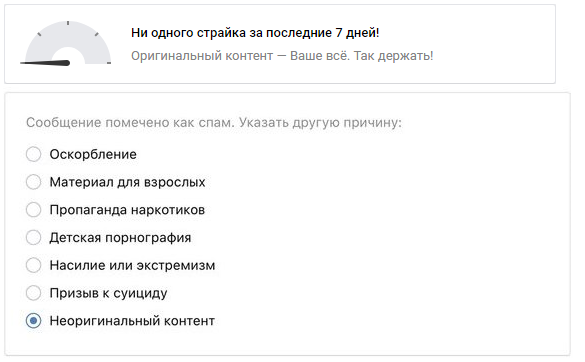Select the Оскорбление radio button

34,154
